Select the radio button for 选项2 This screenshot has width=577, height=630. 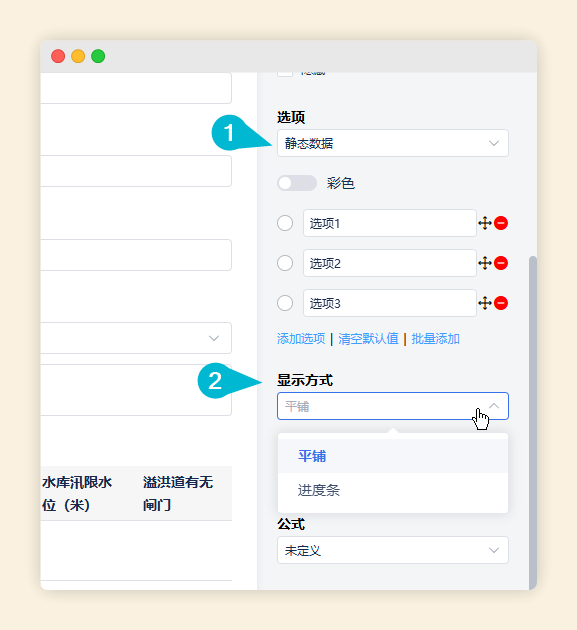tap(285, 263)
